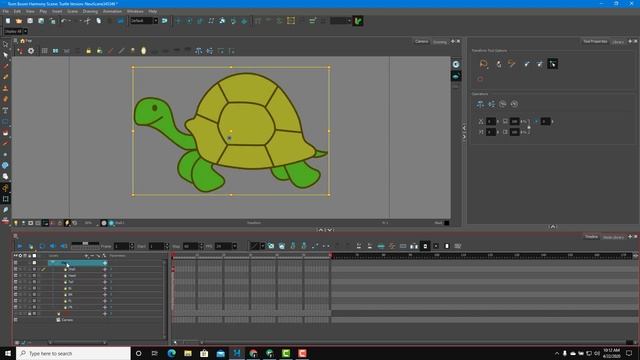This screenshot has width=640, height=360.
Task: Select the Rectangle shape tool
Action: pos(5,122)
